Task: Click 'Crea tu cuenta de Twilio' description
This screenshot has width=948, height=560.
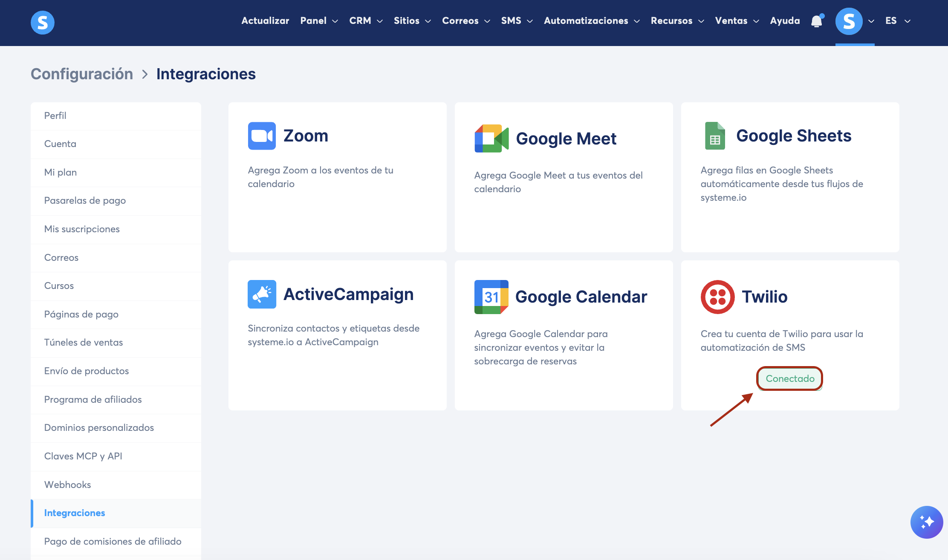Action: pos(782,341)
